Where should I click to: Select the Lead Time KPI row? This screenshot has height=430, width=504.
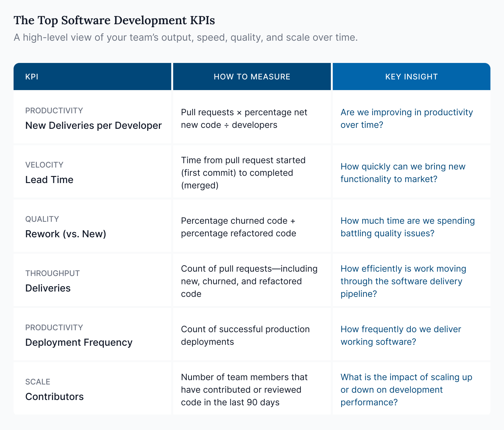49,180
